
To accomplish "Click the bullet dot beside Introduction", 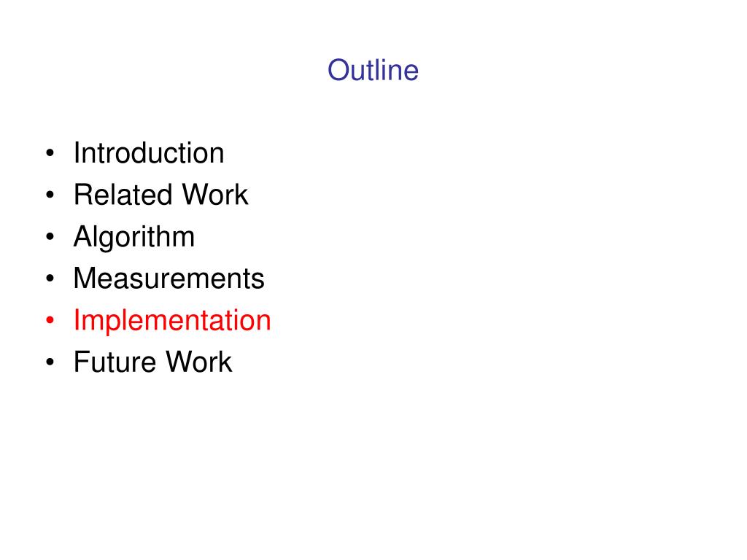I will [x=50, y=153].
